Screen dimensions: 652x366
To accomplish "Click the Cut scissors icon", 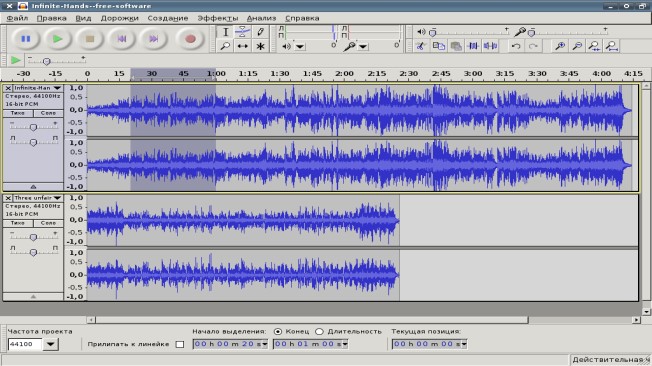I will [421, 46].
